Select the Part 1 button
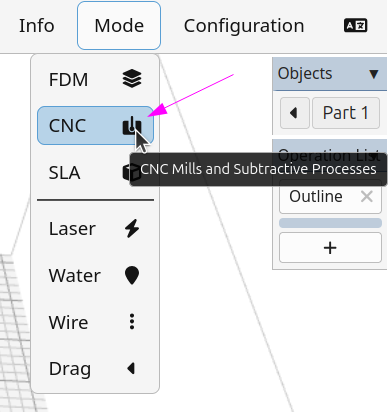 [346, 113]
